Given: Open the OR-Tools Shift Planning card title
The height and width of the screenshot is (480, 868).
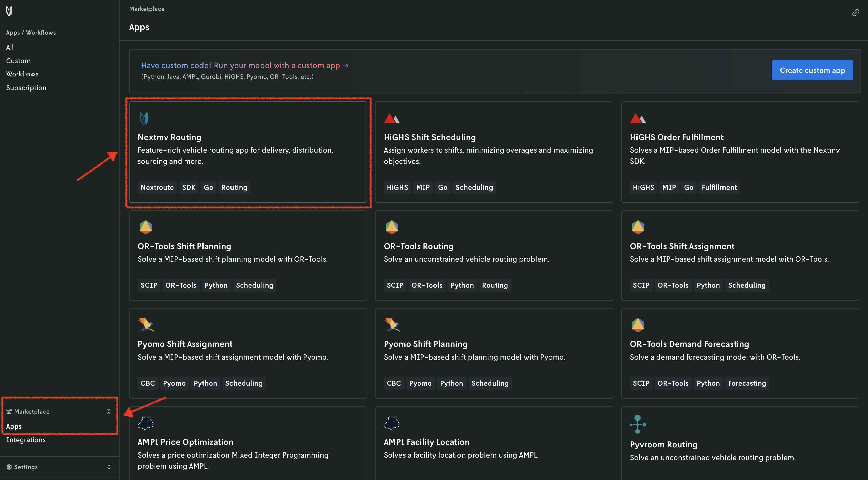Looking at the screenshot, I should pyautogui.click(x=184, y=246).
